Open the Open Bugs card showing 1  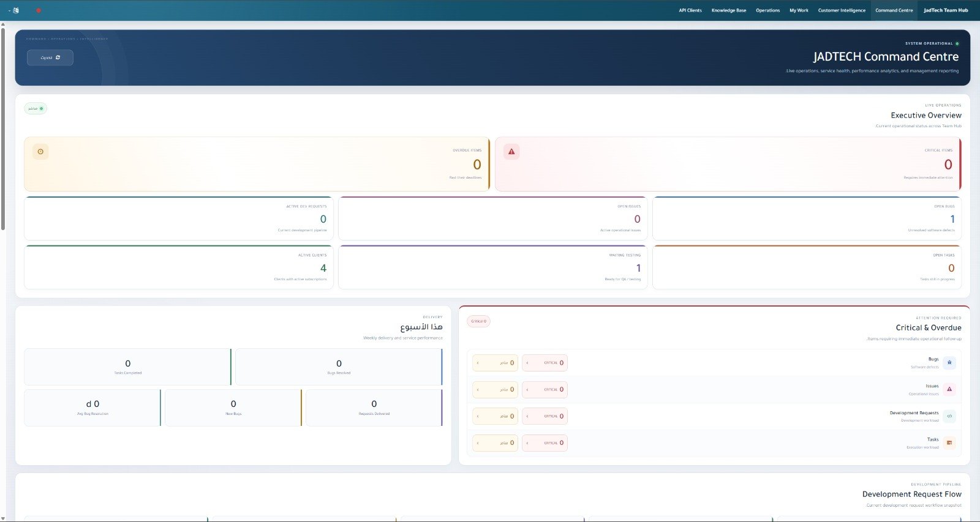[807, 218]
